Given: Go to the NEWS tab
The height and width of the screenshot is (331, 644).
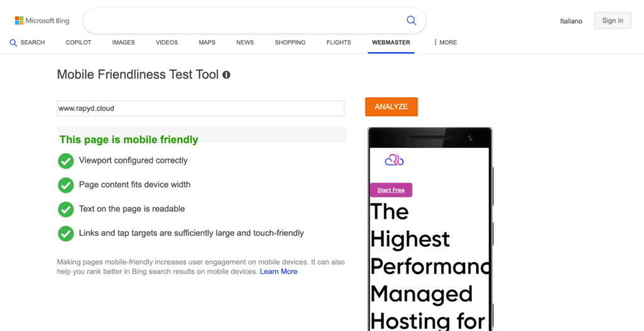Looking at the screenshot, I should pyautogui.click(x=245, y=42).
